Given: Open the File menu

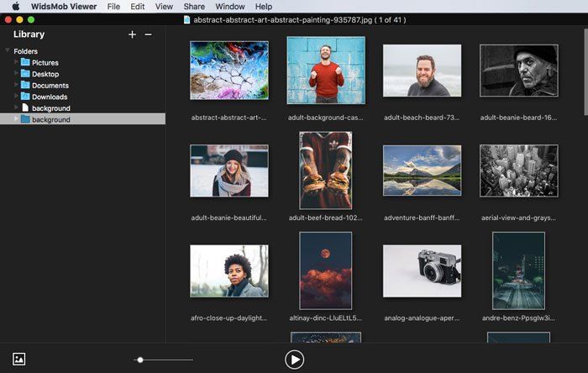Looking at the screenshot, I should coord(113,6).
